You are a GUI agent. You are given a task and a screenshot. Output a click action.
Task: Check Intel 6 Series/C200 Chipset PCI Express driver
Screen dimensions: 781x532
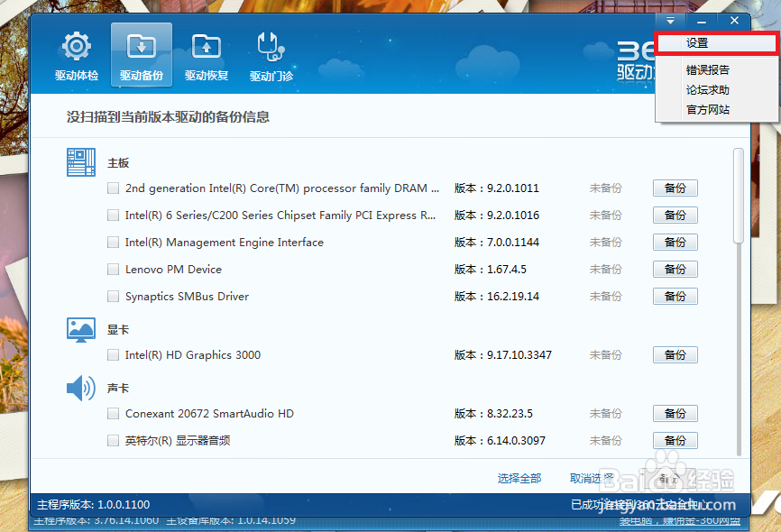(x=113, y=216)
